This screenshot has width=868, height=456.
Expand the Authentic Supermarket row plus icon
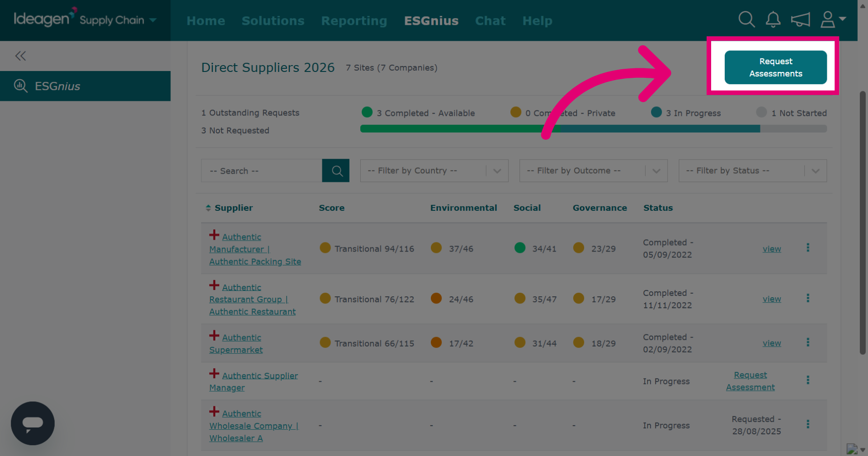tap(214, 336)
